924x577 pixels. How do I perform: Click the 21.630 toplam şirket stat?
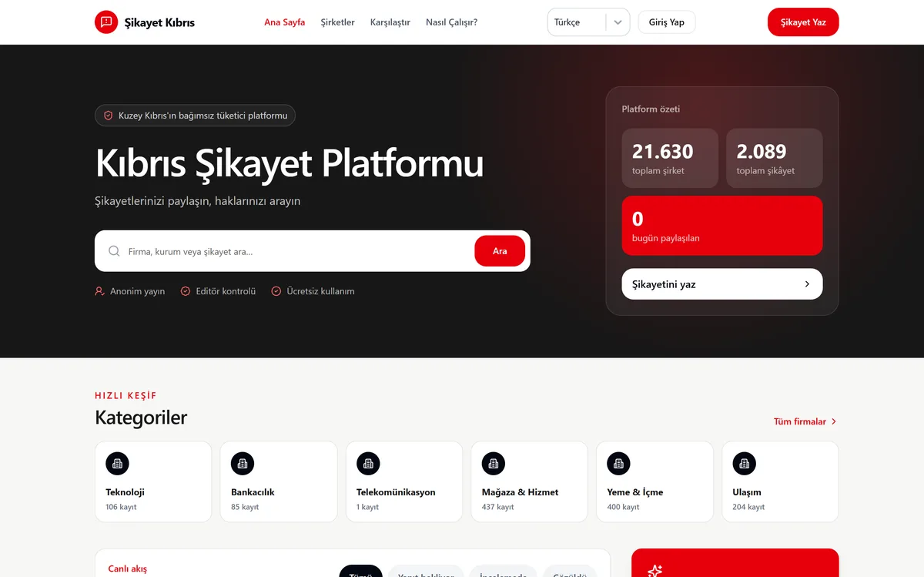click(x=670, y=158)
